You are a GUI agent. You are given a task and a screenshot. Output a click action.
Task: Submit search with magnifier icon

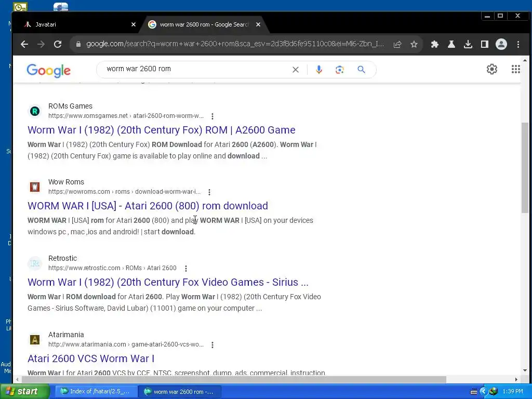coord(362,70)
